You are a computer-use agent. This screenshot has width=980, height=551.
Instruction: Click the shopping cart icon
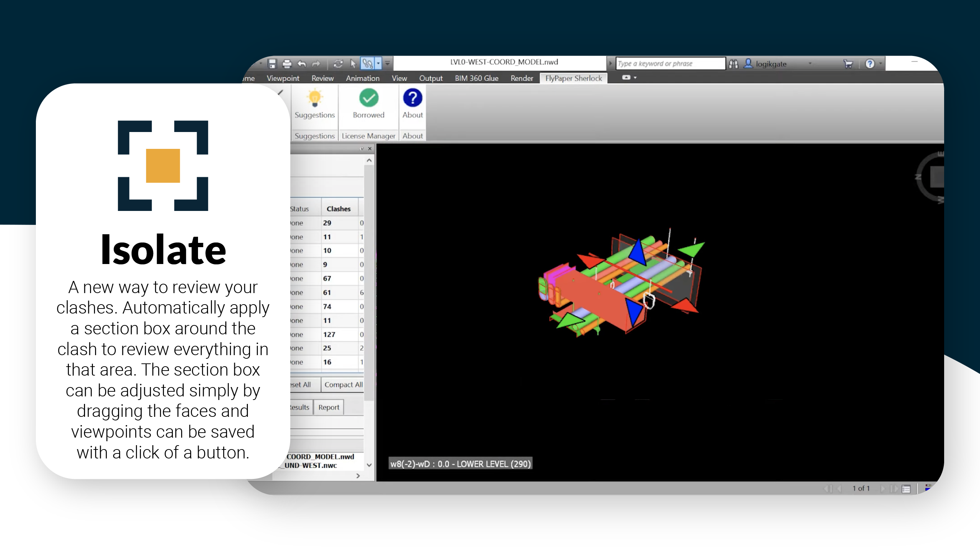pos(848,63)
